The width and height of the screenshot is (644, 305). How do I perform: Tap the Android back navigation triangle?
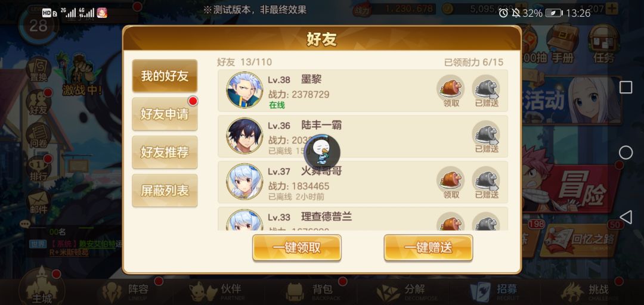tap(625, 217)
